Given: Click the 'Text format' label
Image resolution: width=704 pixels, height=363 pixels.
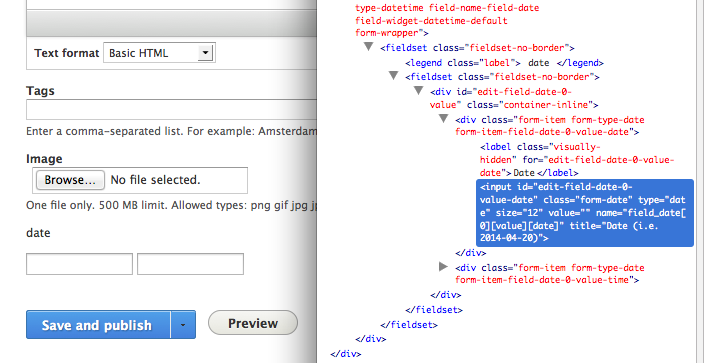Looking at the screenshot, I should click(x=66, y=53).
